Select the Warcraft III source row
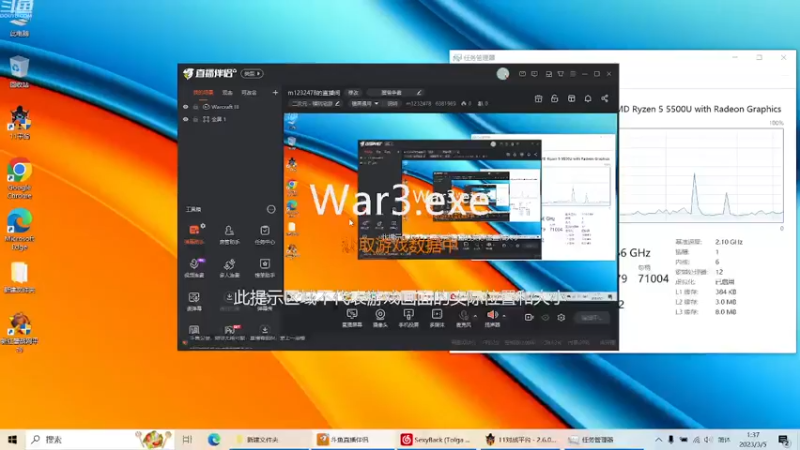The width and height of the screenshot is (800, 450). coord(230,107)
